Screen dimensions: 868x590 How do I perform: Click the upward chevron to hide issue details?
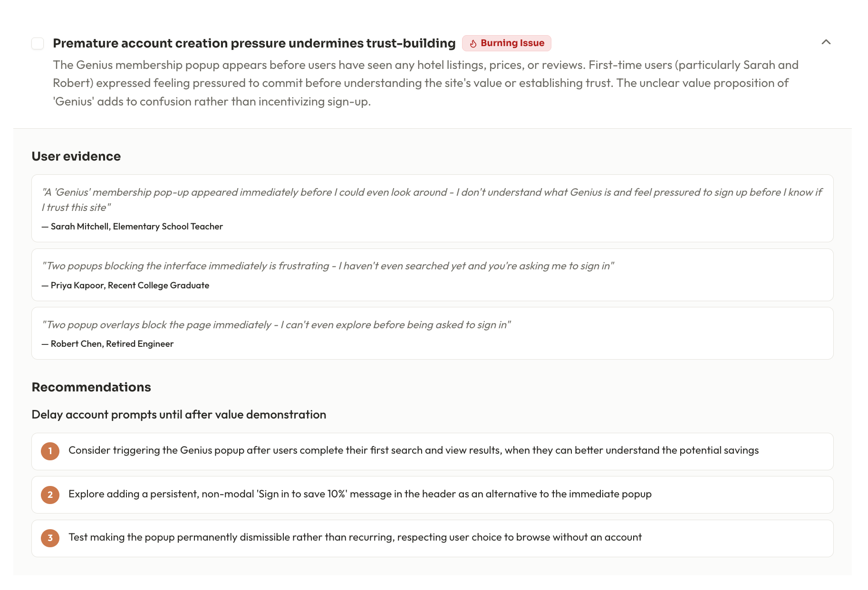point(826,42)
